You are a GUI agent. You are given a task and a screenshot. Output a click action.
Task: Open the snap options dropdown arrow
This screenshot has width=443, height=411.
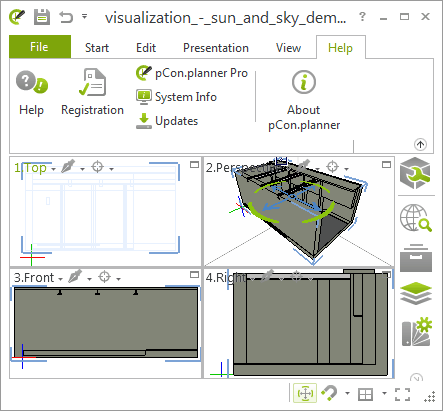347,393
